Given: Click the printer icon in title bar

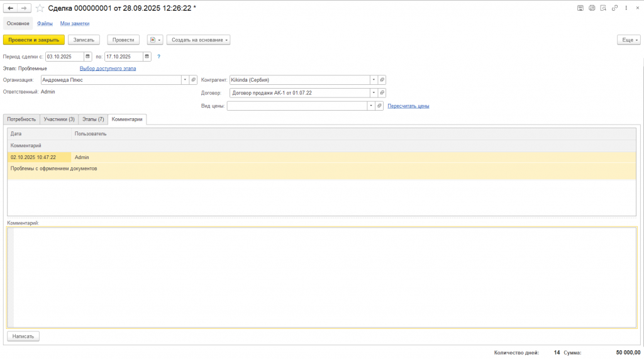Looking at the screenshot, I should (592, 8).
